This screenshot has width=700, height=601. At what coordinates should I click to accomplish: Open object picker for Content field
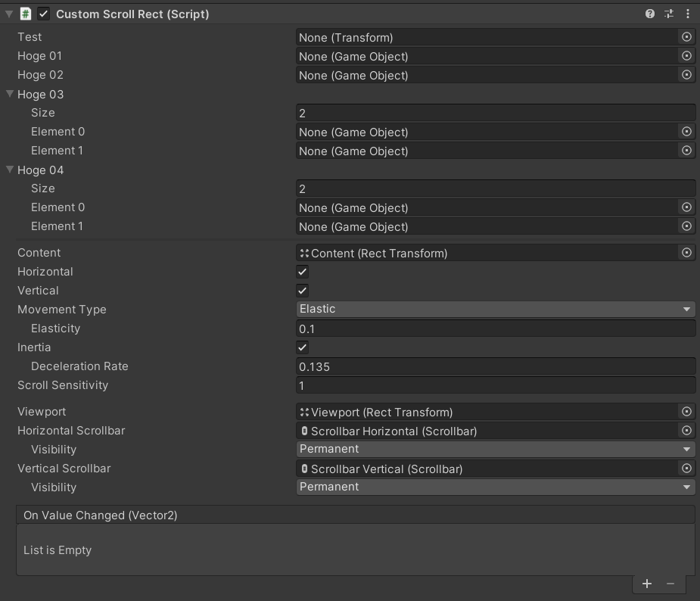click(686, 253)
